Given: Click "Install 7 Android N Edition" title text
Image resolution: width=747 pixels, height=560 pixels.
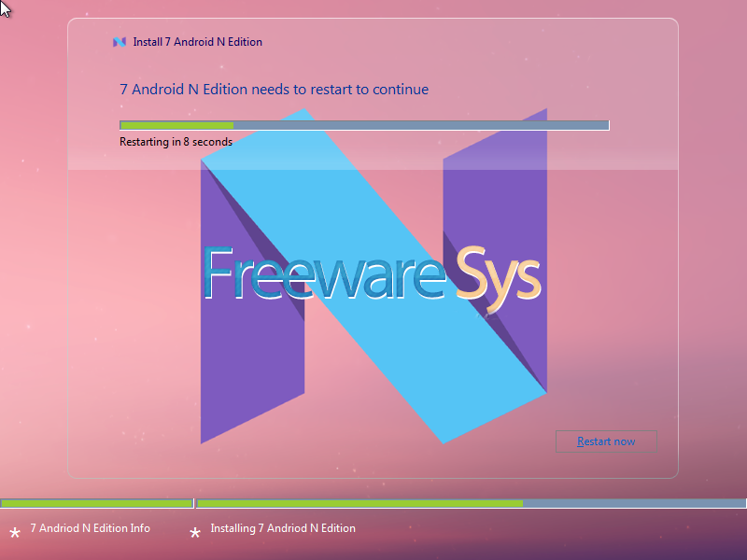Looking at the screenshot, I should point(197,42).
